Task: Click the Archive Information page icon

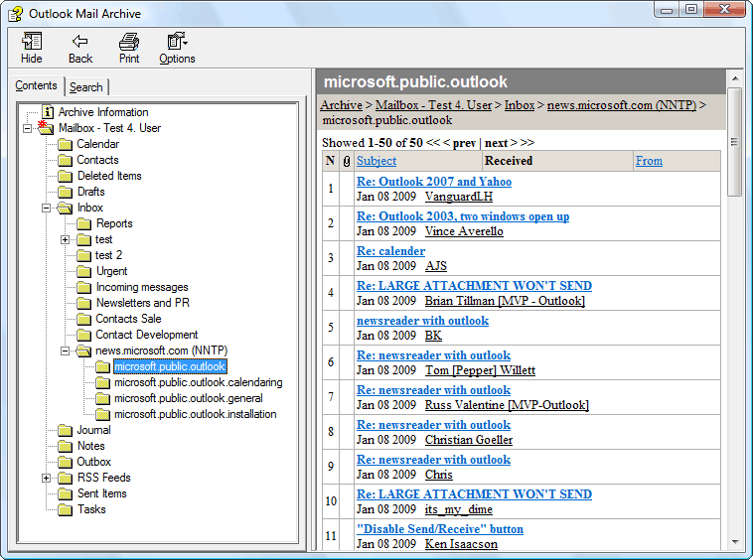Action: [x=48, y=112]
